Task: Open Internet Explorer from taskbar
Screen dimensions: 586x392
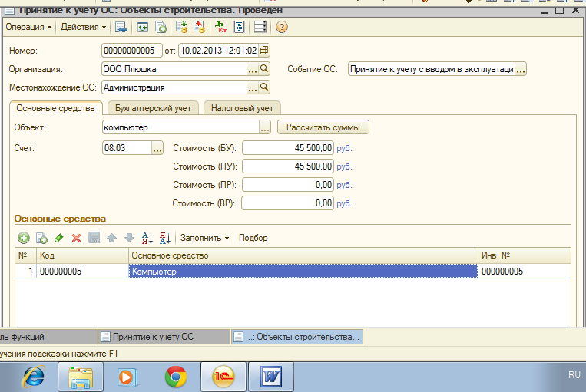Action: tap(34, 377)
